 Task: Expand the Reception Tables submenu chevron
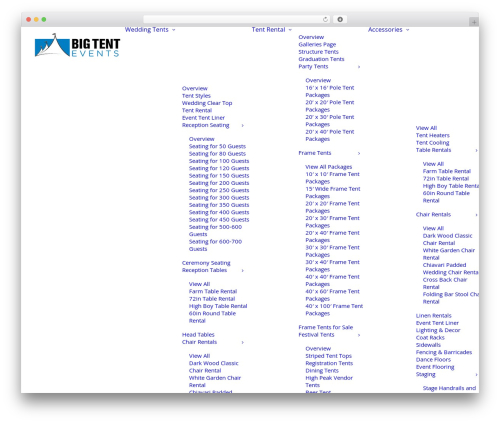pyautogui.click(x=243, y=270)
